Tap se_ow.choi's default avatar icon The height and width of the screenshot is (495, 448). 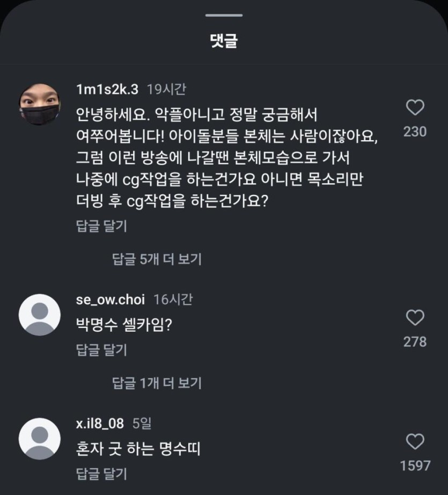click(x=39, y=315)
